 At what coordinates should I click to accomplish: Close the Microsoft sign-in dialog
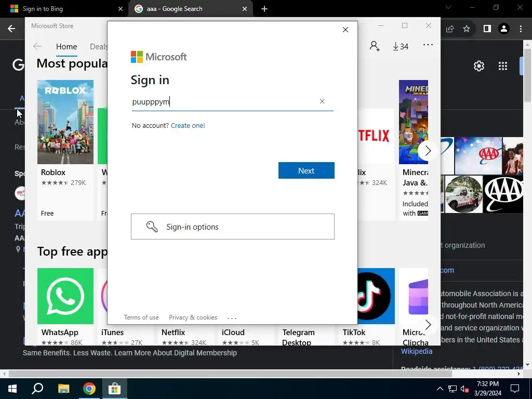[345, 30]
